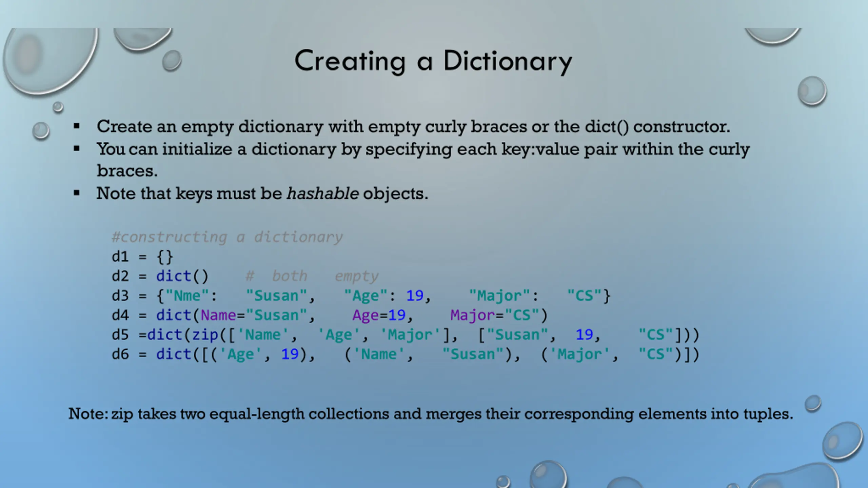This screenshot has width=868, height=488.
Task: Click the bullet "Note that keys must be hashable objects."
Action: click(262, 194)
